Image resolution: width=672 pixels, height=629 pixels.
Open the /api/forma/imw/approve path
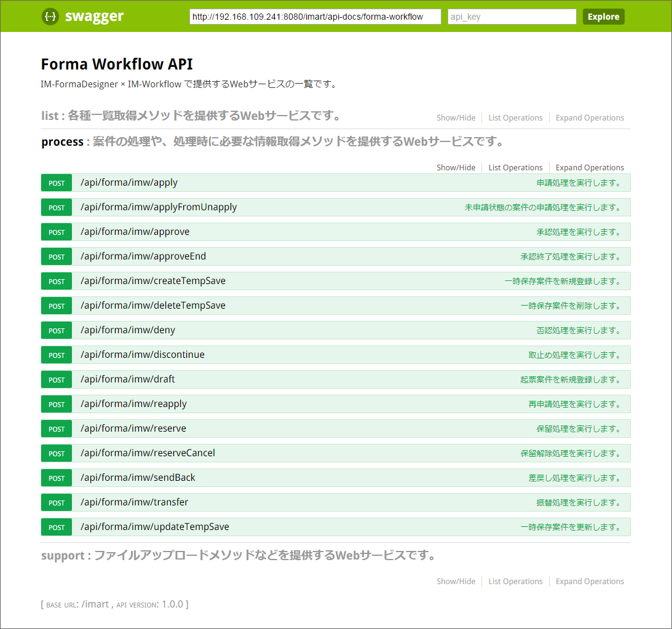click(x=135, y=232)
